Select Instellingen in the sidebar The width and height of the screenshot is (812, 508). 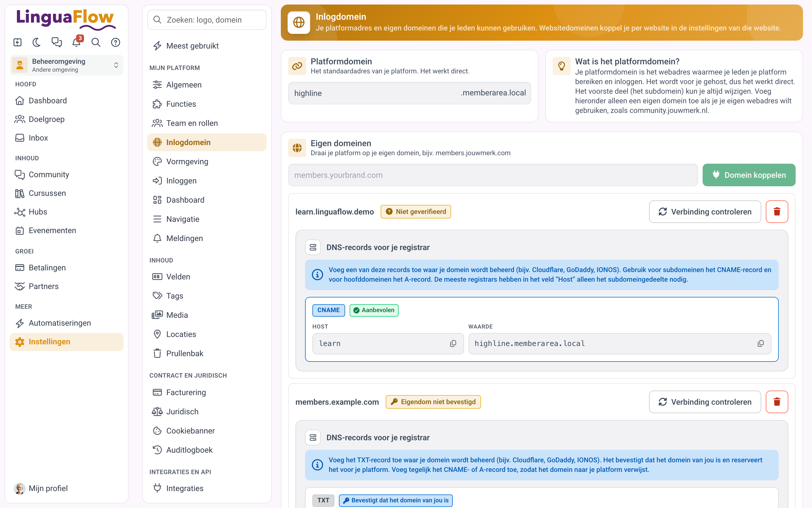coord(67,342)
